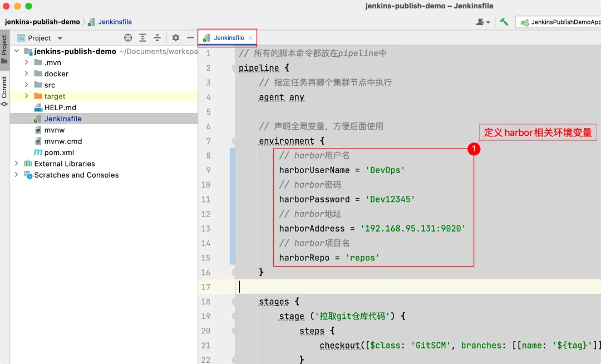Viewport: 601px width, 364px height.
Task: Select mvnw.cmd in project tree
Action: 63,141
